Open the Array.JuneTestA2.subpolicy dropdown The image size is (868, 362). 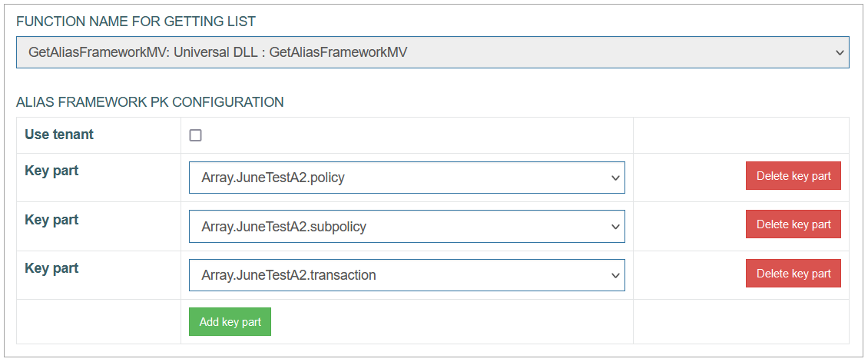tap(407, 226)
